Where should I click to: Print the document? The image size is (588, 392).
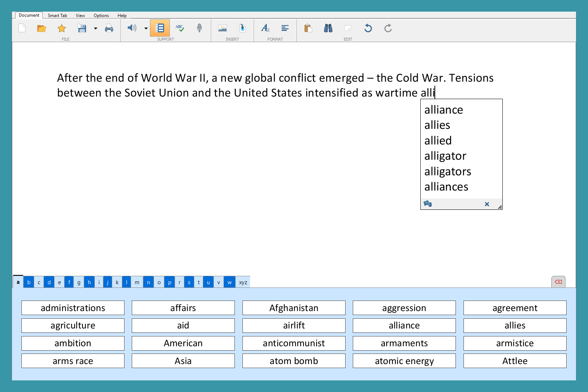click(109, 28)
